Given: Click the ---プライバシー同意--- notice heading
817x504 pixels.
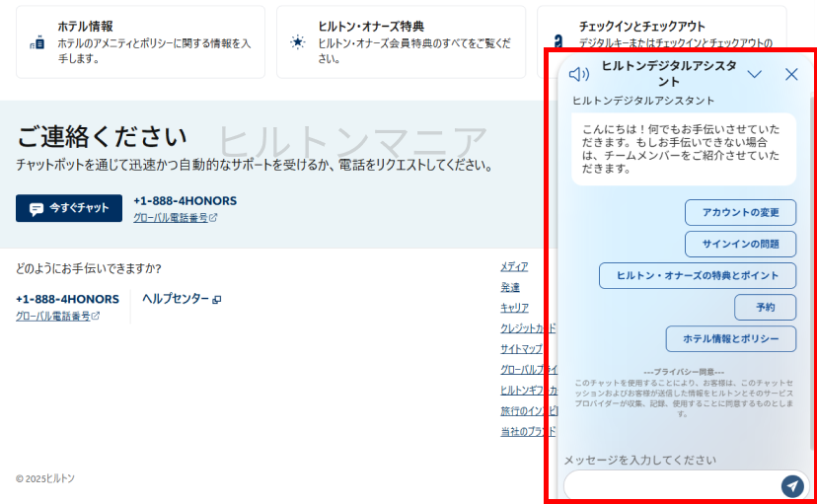Looking at the screenshot, I should click(684, 372).
